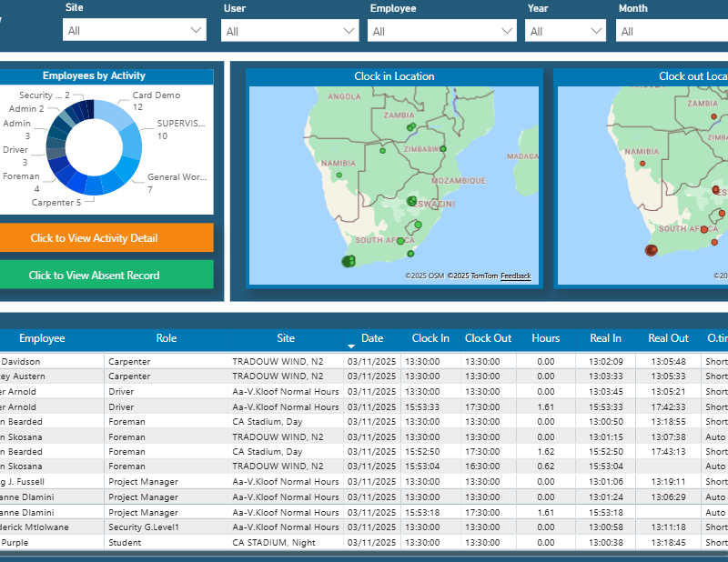This screenshot has width=728, height=562.
Task: Follow the Feedback link on the map
Action: 515,276
